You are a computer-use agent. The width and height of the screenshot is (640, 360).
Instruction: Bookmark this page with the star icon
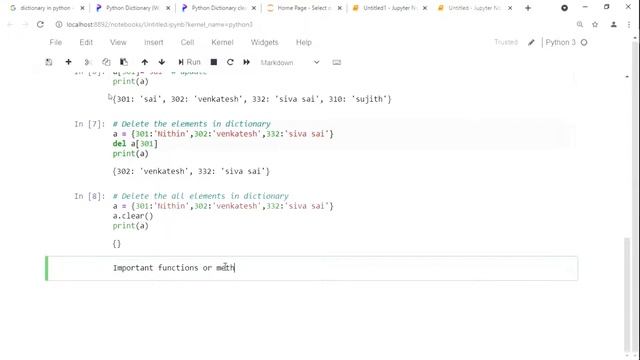[595, 24]
